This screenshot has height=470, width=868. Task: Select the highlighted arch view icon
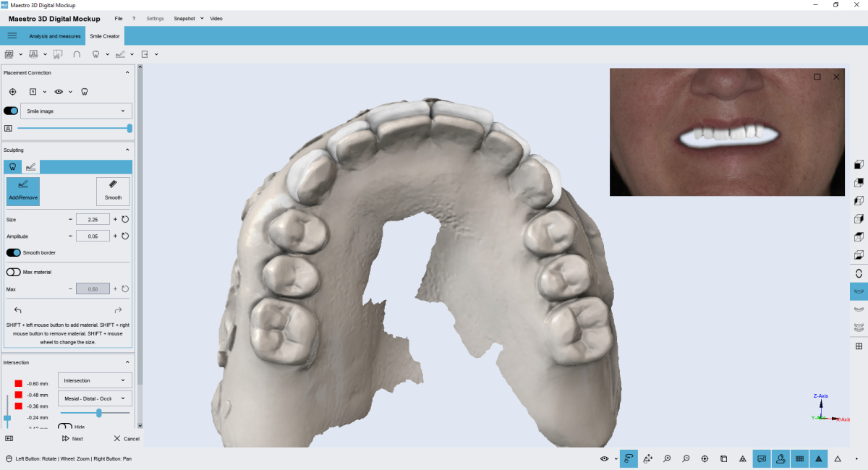coord(859,291)
